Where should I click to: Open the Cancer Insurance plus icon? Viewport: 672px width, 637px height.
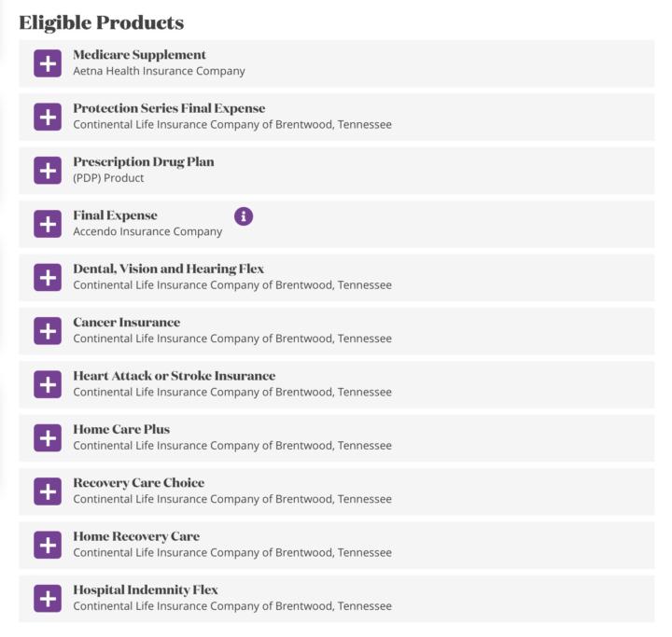[x=48, y=331]
